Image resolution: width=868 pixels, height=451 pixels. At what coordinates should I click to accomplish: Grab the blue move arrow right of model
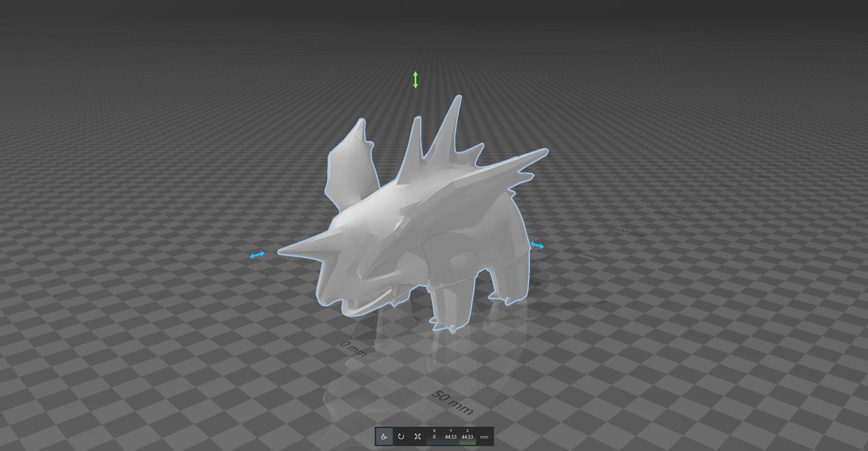point(537,245)
